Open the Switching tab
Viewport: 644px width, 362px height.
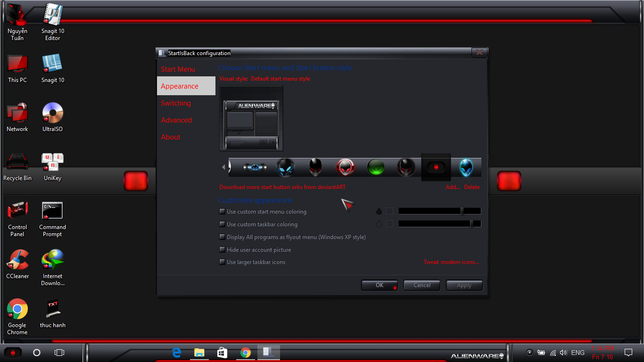click(176, 103)
